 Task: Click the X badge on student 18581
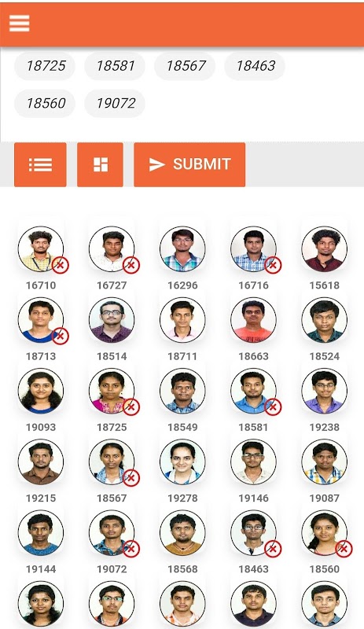point(273,407)
